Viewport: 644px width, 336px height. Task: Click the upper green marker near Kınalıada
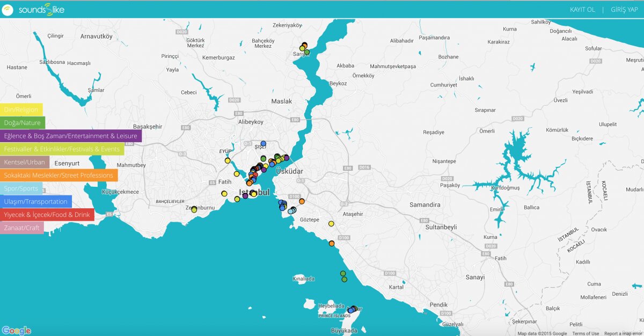(x=343, y=274)
